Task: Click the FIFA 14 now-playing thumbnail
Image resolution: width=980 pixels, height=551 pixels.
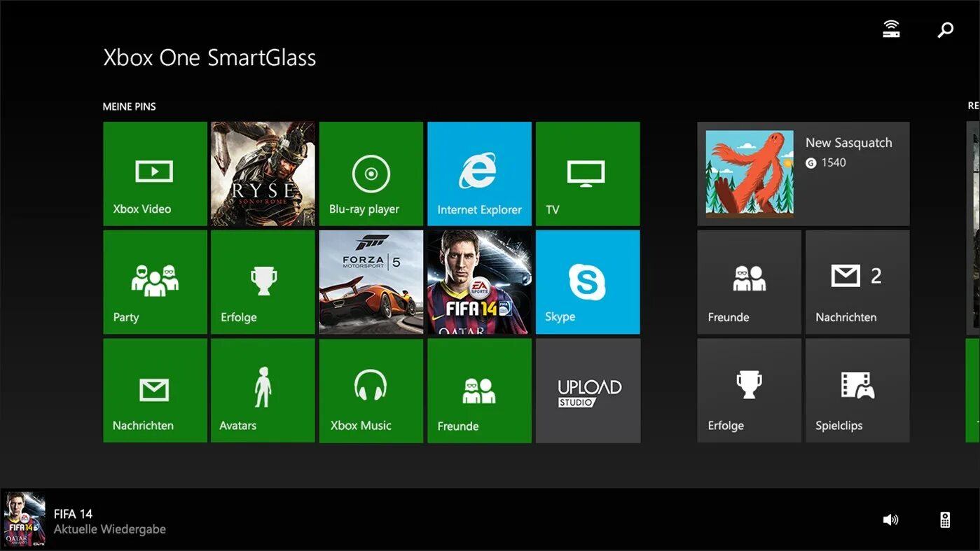Action: tap(25, 519)
